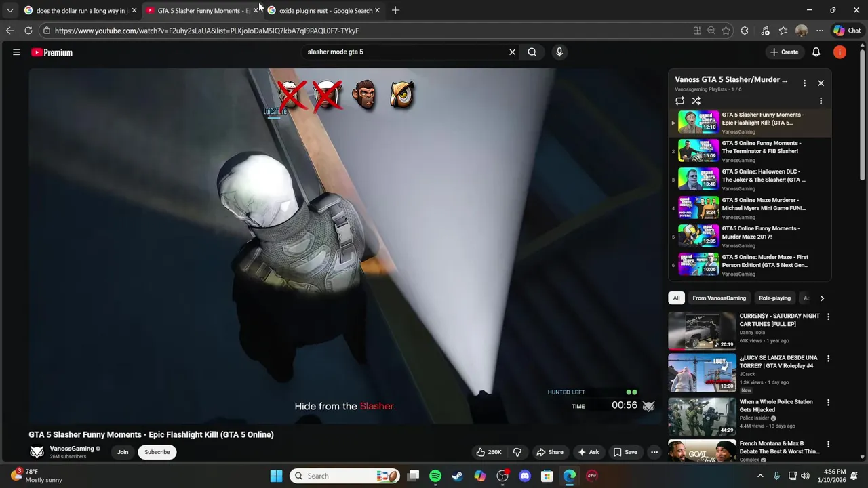Close the 'oxide plugins rust' tab
Screen dimensions: 868x488
[377, 10]
